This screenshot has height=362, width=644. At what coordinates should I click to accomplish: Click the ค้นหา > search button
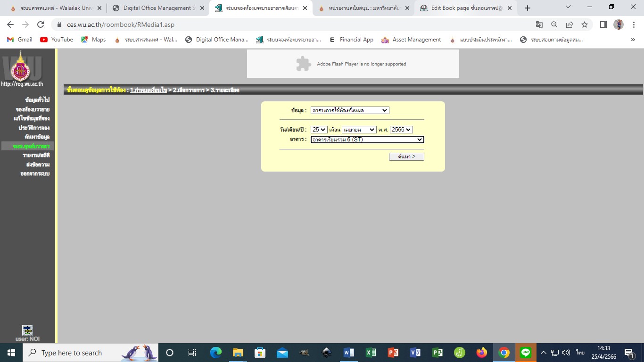pyautogui.click(x=406, y=156)
